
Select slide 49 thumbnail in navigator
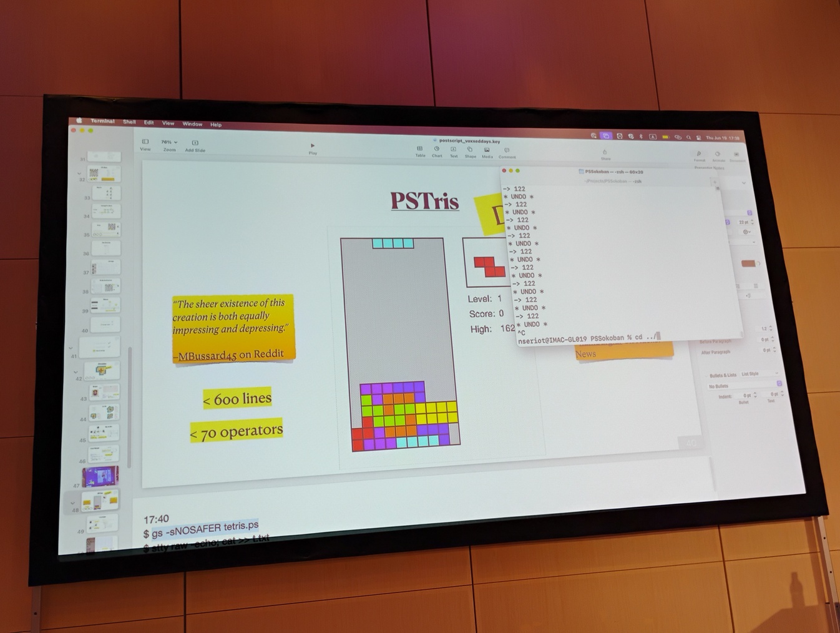coord(102,524)
